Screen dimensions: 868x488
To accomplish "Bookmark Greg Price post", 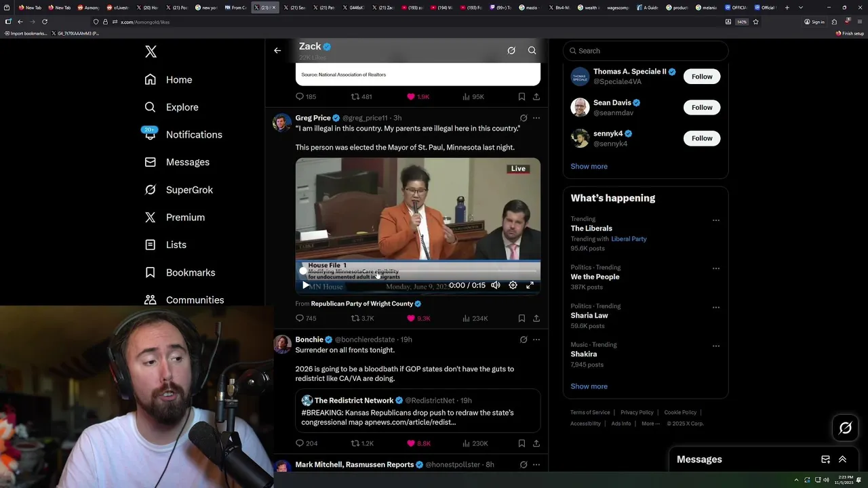I will pyautogui.click(x=521, y=318).
